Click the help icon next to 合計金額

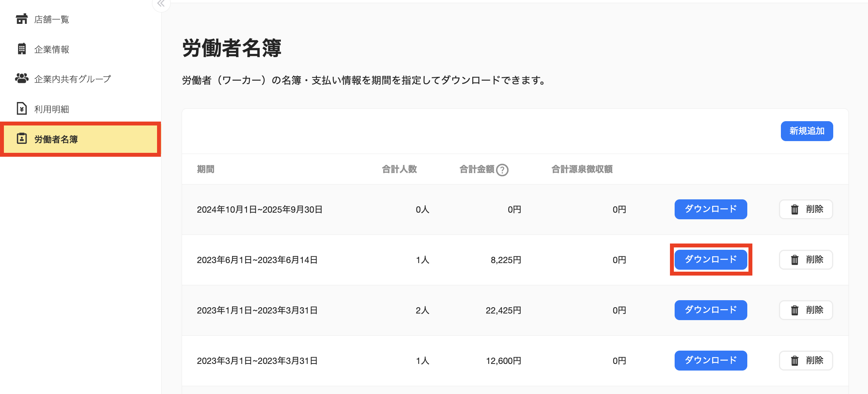tap(502, 170)
